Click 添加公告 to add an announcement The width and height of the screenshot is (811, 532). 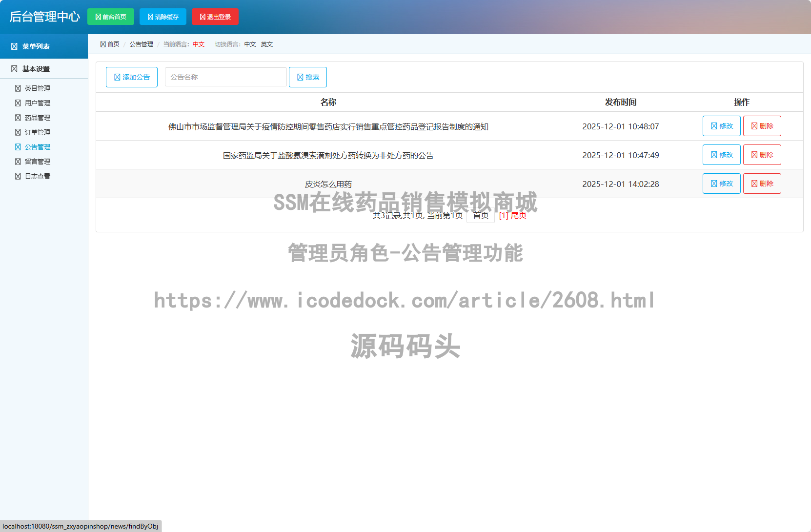[x=131, y=77]
